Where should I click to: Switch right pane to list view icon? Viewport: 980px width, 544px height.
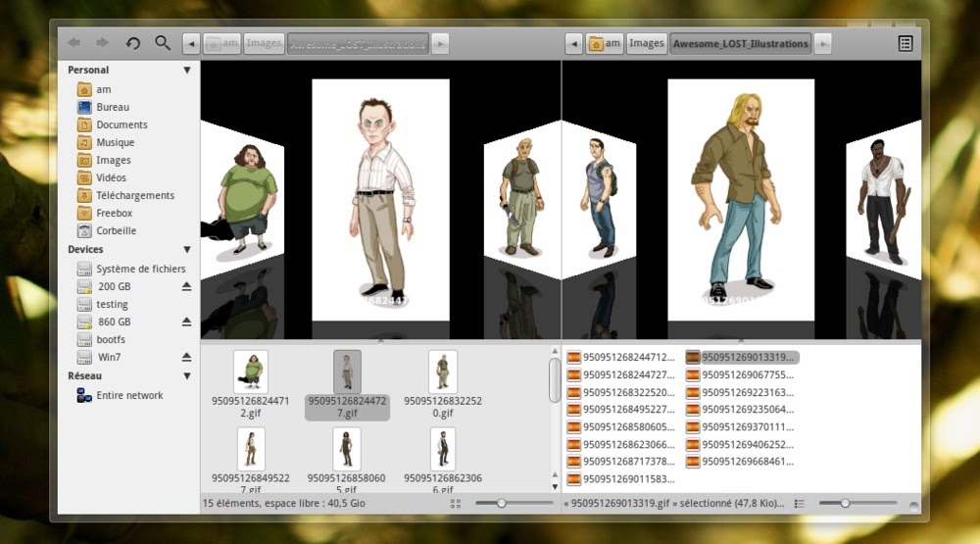point(799,503)
